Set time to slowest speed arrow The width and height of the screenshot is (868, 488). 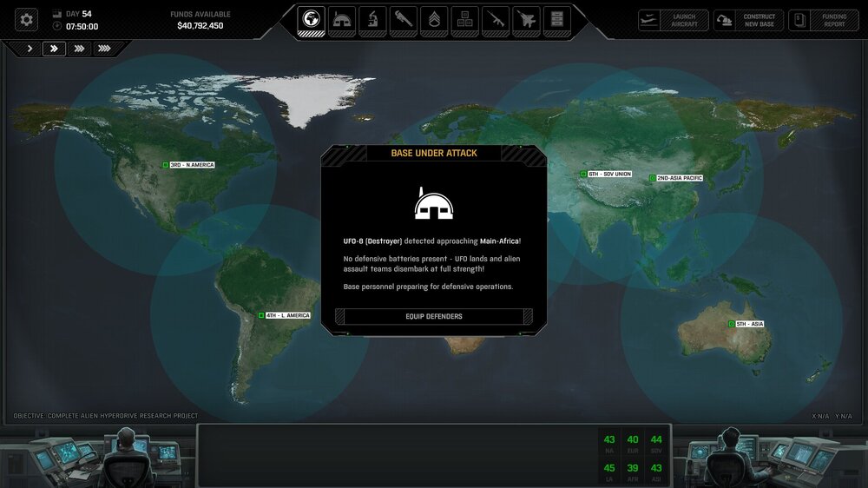click(30, 49)
